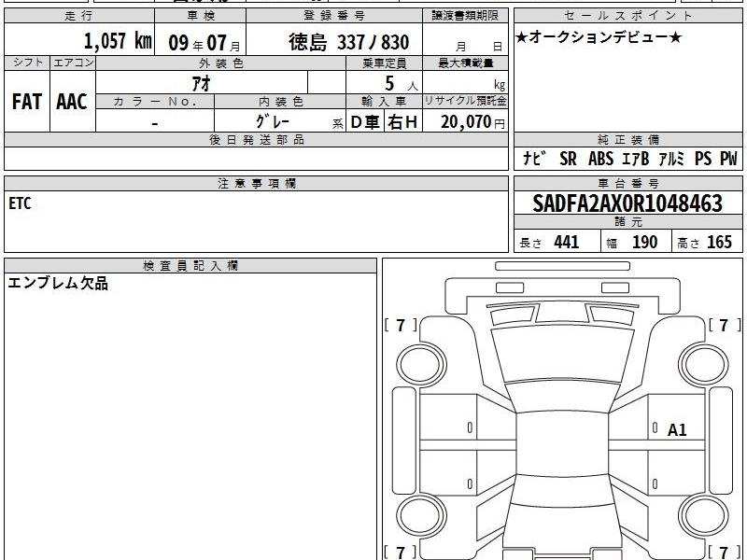This screenshot has width=747, height=560.
Task: Click the ETC note text
Action: pyautogui.click(x=20, y=203)
